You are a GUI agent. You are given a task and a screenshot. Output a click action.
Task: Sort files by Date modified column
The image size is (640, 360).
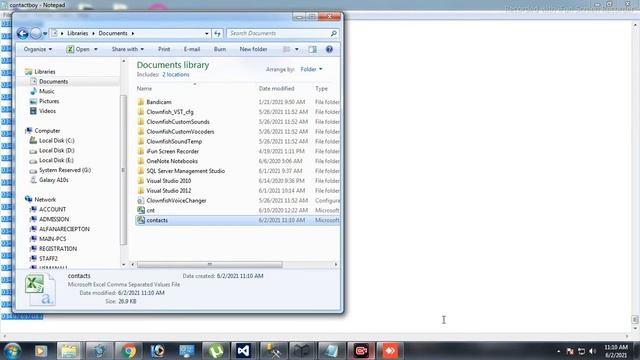point(276,89)
